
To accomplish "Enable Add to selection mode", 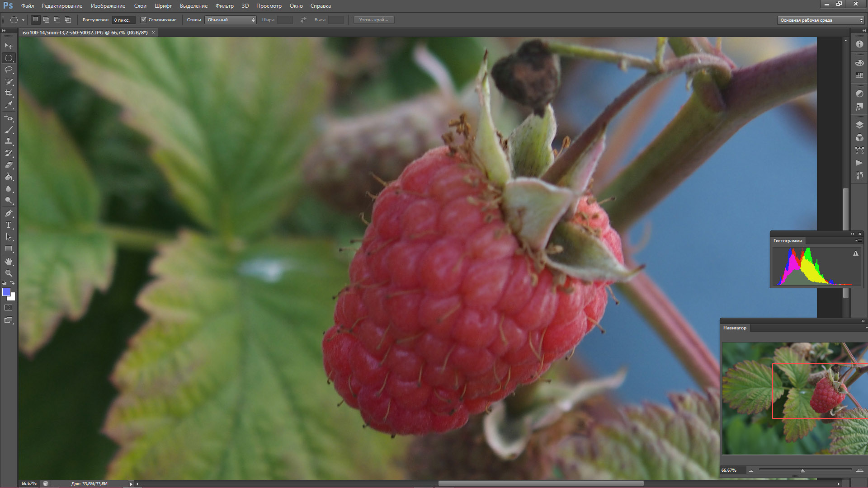I will [46, 19].
